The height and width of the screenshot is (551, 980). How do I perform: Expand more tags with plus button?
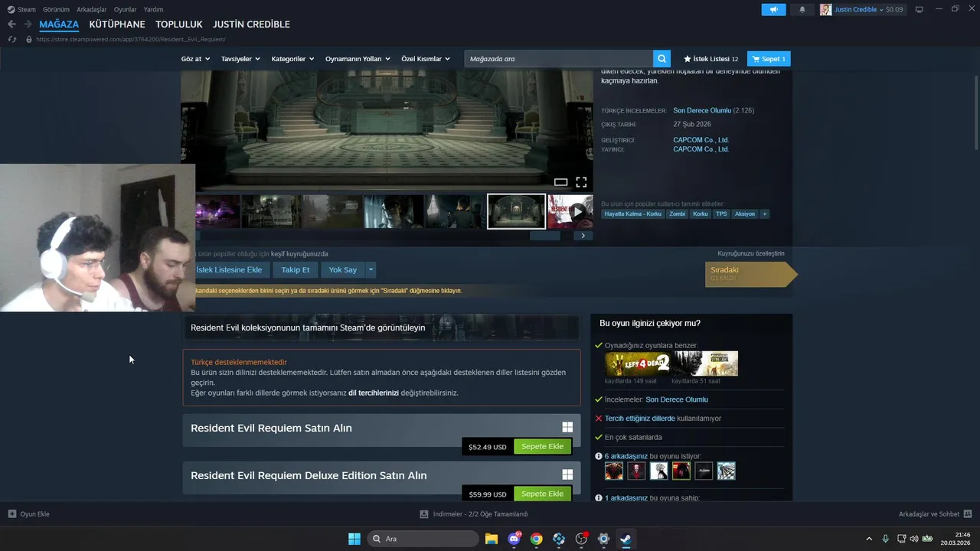pyautogui.click(x=764, y=214)
